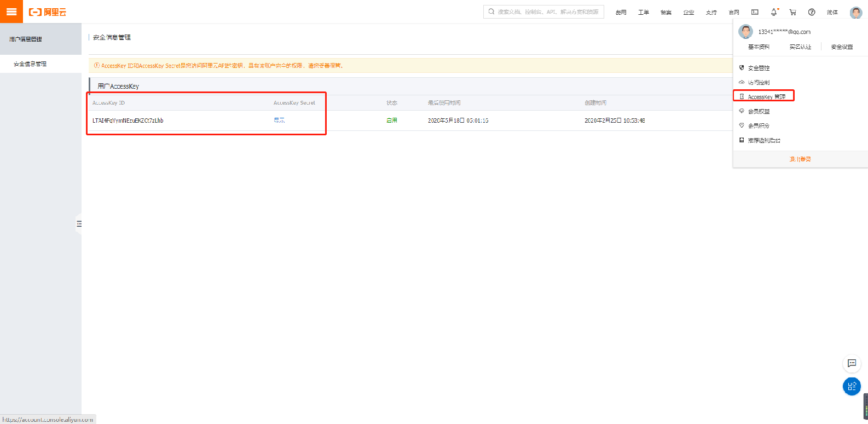Click the account email 13341*****@qq.com
Image resolution: width=868 pixels, height=424 pixels.
[x=784, y=32]
